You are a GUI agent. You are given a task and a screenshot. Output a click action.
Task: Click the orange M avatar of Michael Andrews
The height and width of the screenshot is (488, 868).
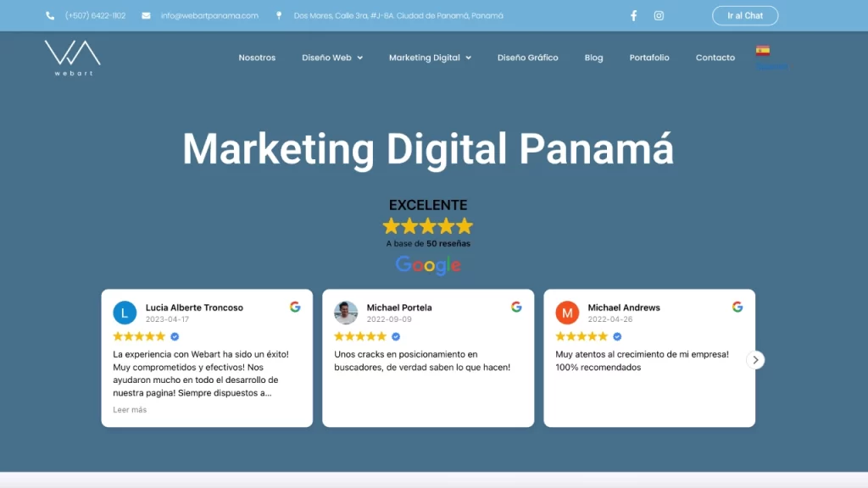pos(567,313)
